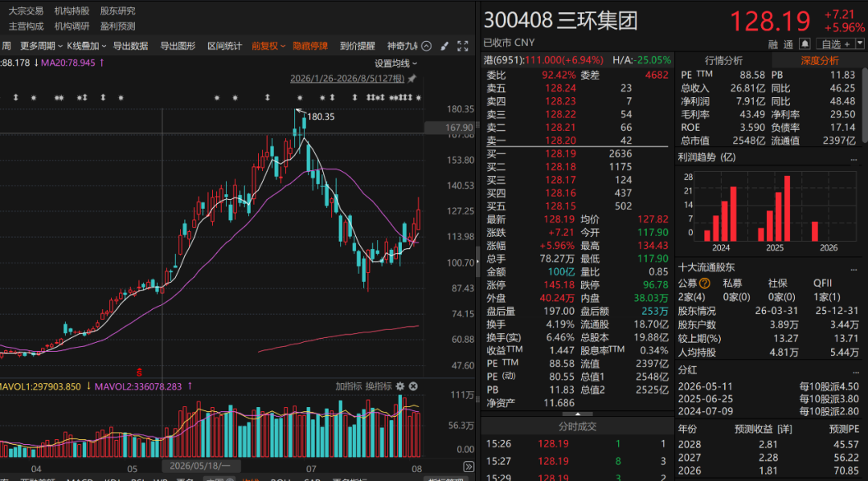
Task: Click the price alert bell icon
Action: click(x=805, y=43)
